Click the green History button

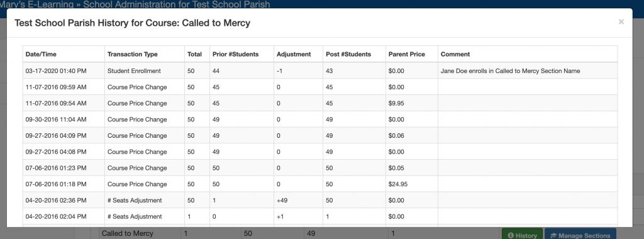(x=522, y=235)
